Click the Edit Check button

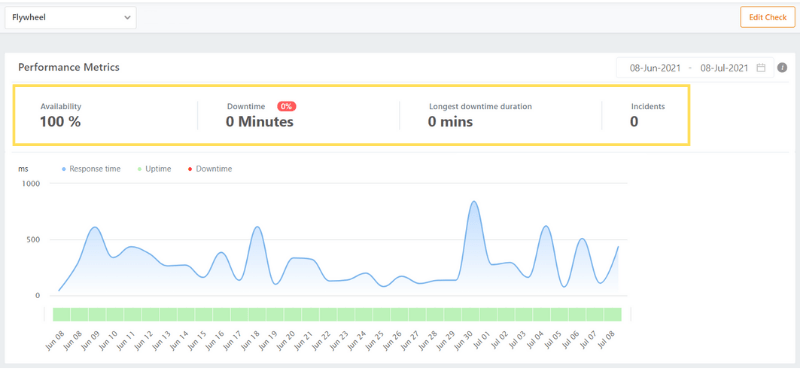[767, 17]
